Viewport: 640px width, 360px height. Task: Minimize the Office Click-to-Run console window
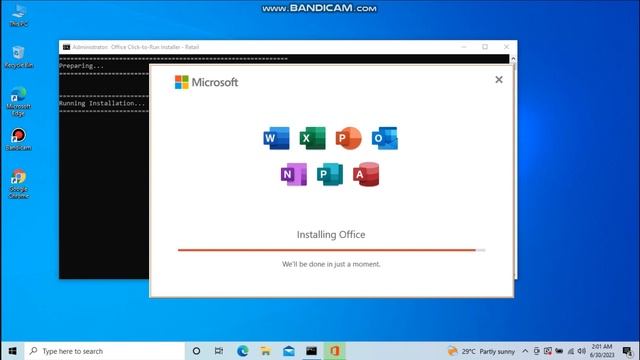point(464,47)
